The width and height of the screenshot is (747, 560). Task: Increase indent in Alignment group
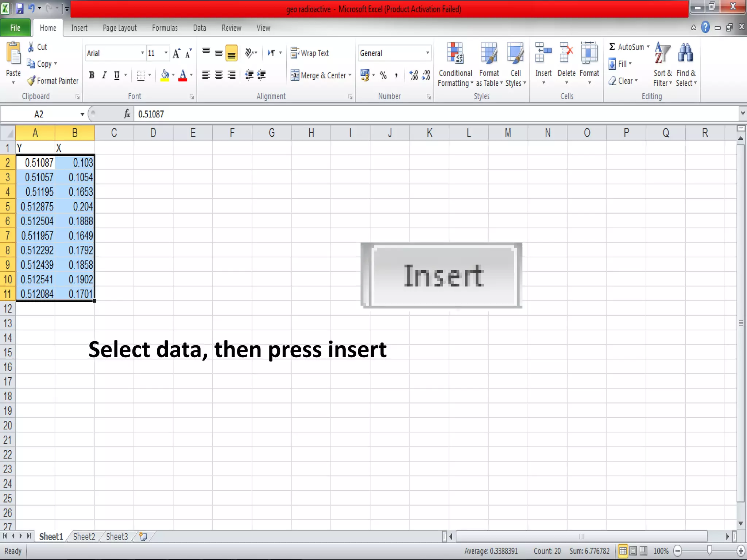262,75
